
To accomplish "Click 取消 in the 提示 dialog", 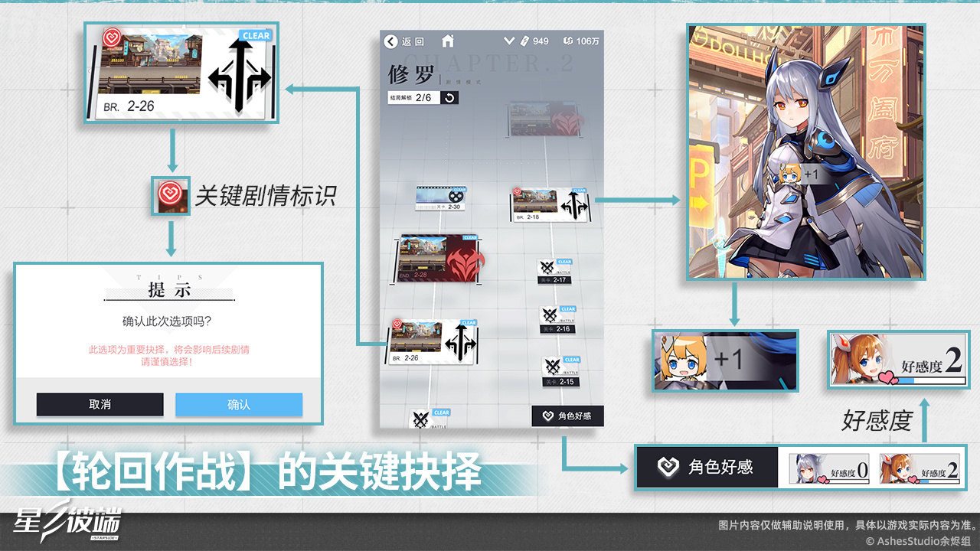I will (100, 404).
